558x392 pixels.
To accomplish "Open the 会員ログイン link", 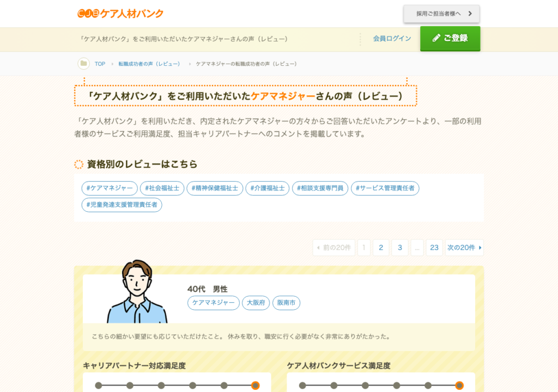I will click(392, 39).
